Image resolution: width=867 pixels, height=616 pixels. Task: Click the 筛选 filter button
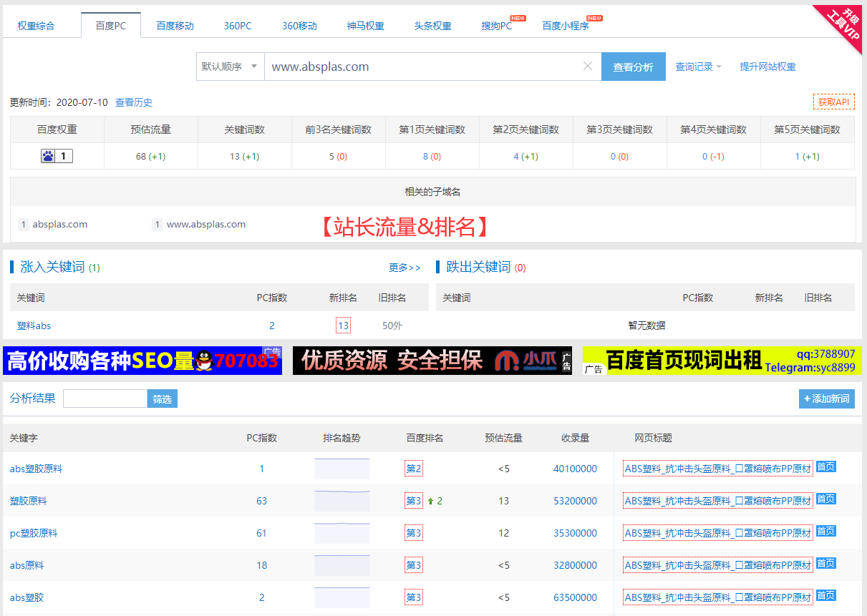point(163,399)
